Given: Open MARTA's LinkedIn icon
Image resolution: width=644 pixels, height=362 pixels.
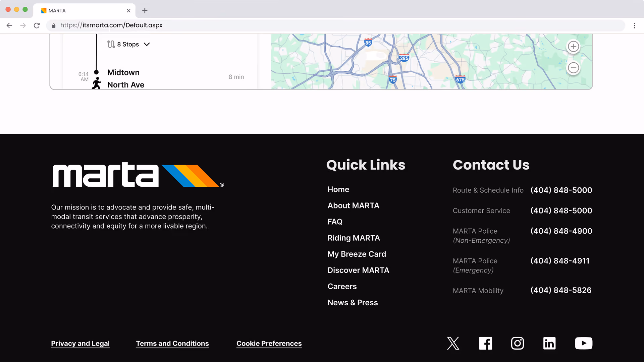Looking at the screenshot, I should (549, 343).
